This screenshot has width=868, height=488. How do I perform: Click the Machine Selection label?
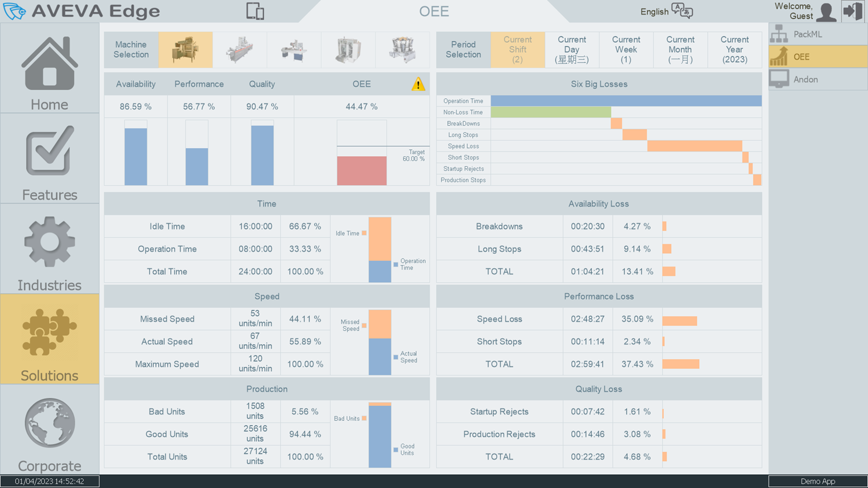(x=131, y=50)
